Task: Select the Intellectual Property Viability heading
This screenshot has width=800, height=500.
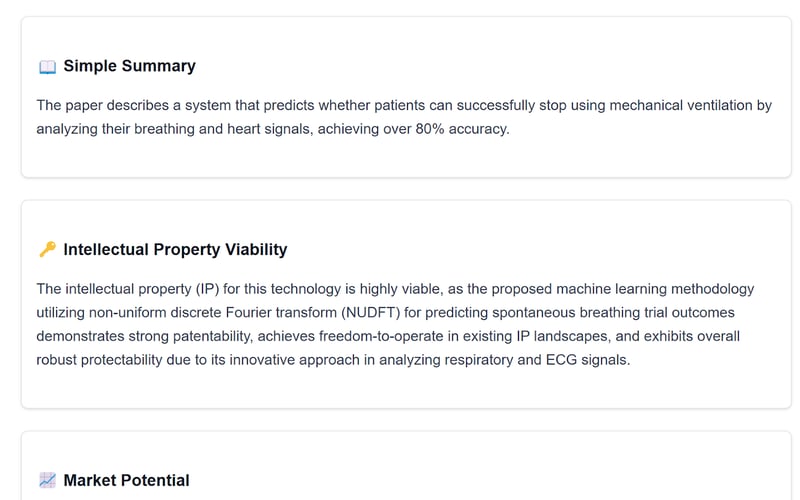Action: click(175, 249)
